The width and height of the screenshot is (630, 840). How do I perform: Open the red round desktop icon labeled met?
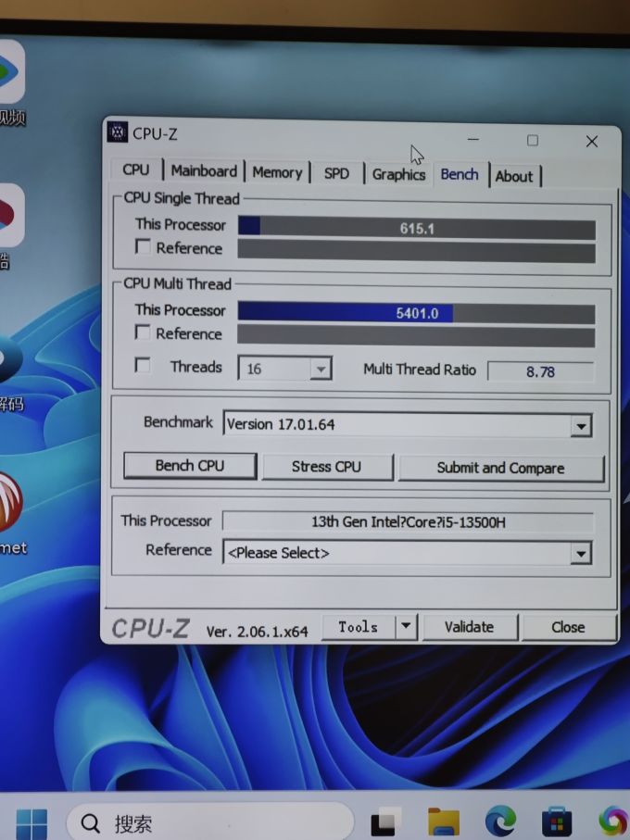11,503
